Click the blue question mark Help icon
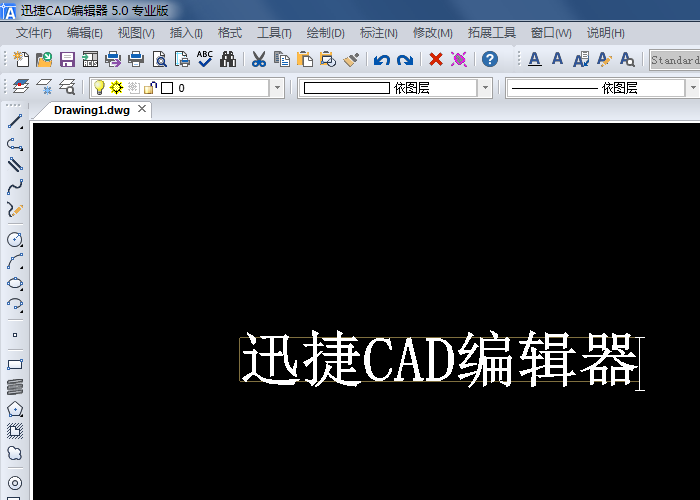700x500 pixels. (x=490, y=59)
